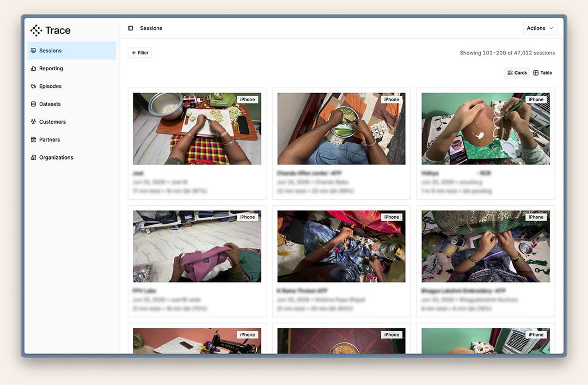Click the Cards grid icon
Screen dimensions: 588x385
pyautogui.click(x=510, y=73)
